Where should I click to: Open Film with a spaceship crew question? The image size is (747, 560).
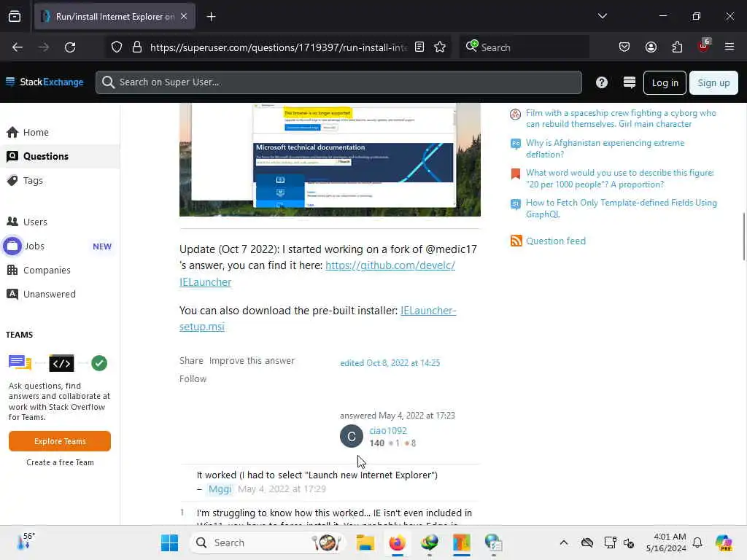pyautogui.click(x=621, y=119)
